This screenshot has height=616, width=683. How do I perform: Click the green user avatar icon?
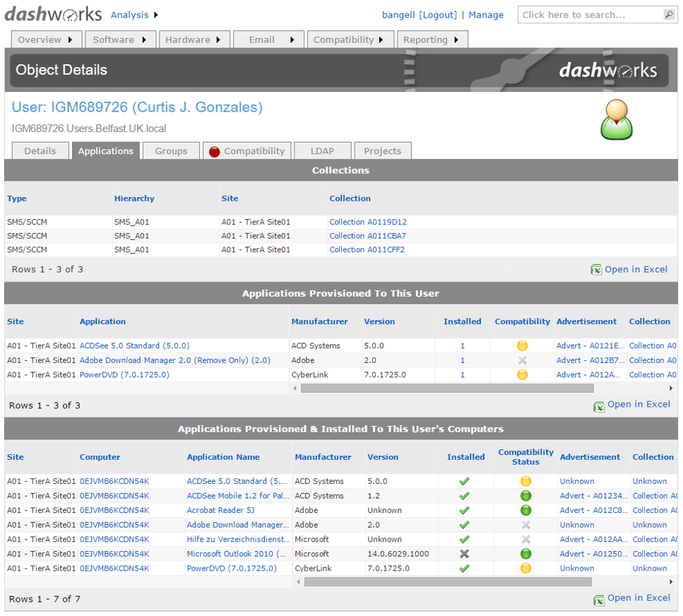(617, 119)
